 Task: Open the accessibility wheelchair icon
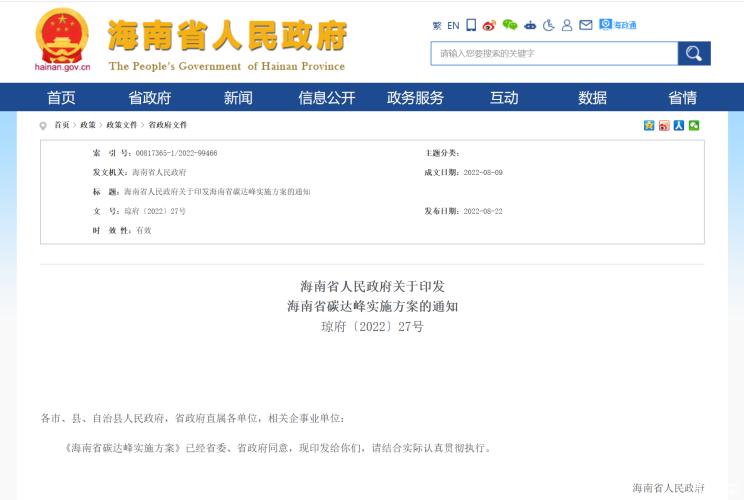549,25
